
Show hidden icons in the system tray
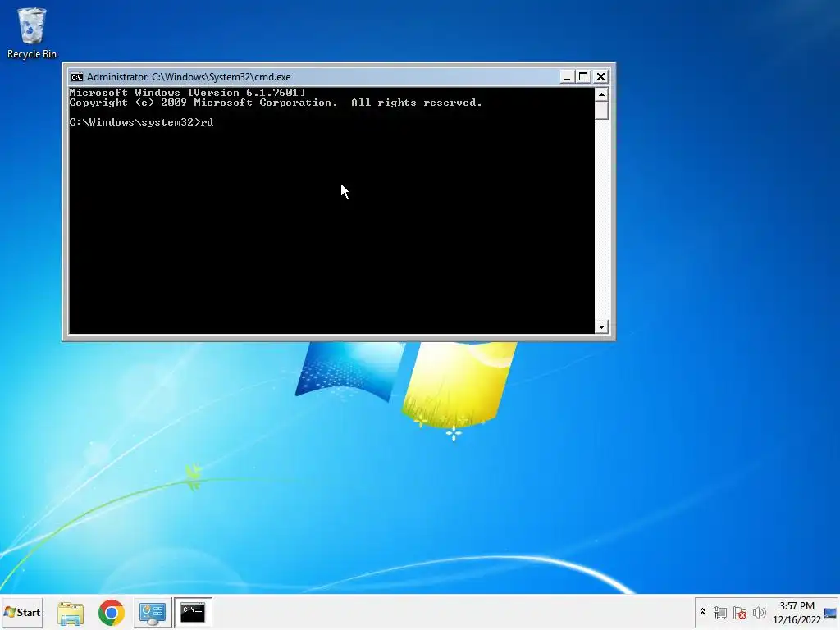(702, 612)
